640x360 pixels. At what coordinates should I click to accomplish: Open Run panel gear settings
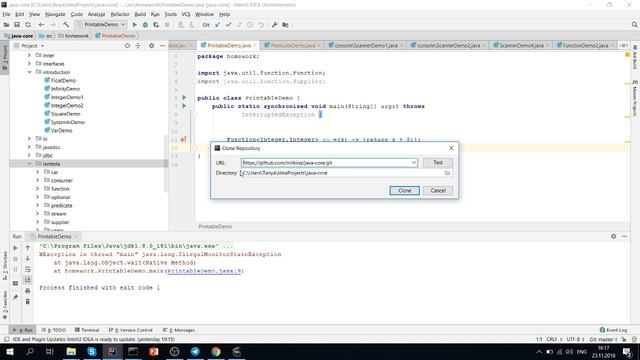pyautogui.click(x=613, y=236)
